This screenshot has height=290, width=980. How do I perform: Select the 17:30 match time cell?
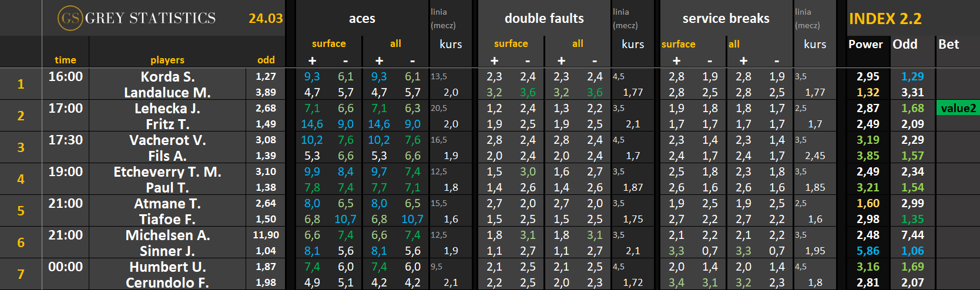click(65, 140)
